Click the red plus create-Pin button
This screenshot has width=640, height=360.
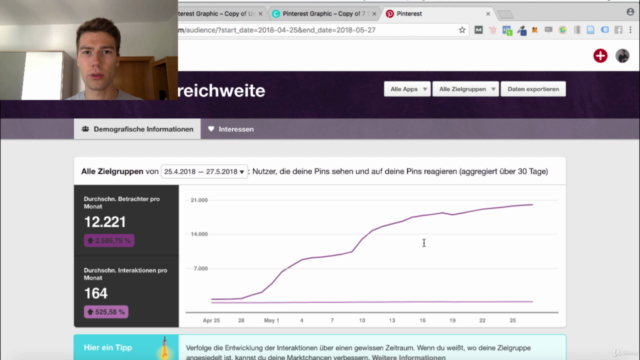600,56
